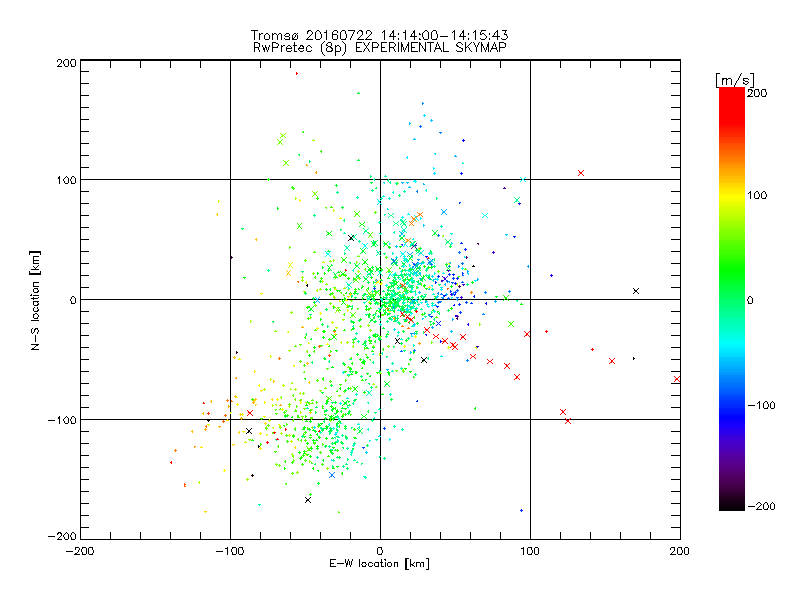
Task: Click the '[m/s]' colorbar unit label
Action: tap(734, 80)
